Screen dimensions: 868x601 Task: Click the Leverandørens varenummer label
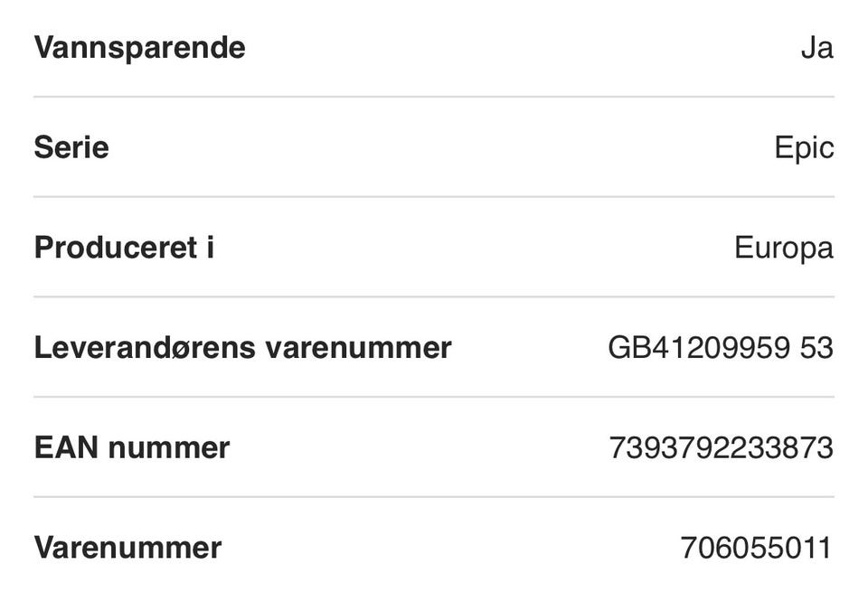pyautogui.click(x=243, y=348)
